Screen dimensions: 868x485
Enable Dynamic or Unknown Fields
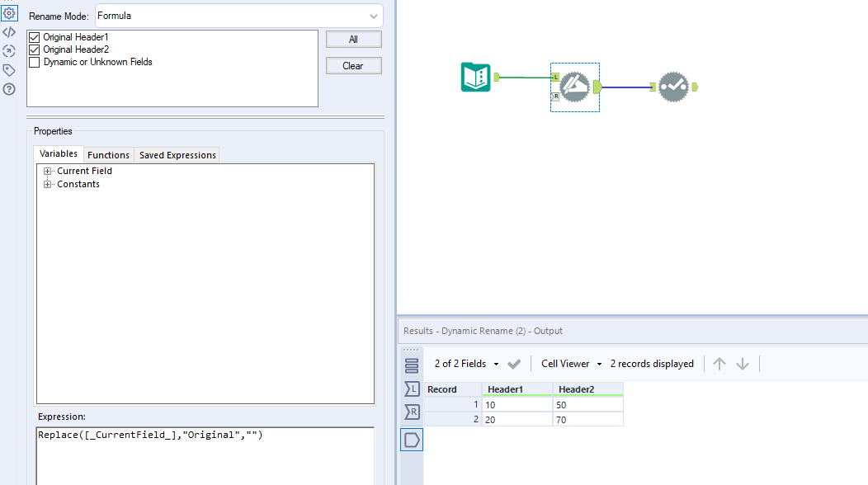pos(34,61)
